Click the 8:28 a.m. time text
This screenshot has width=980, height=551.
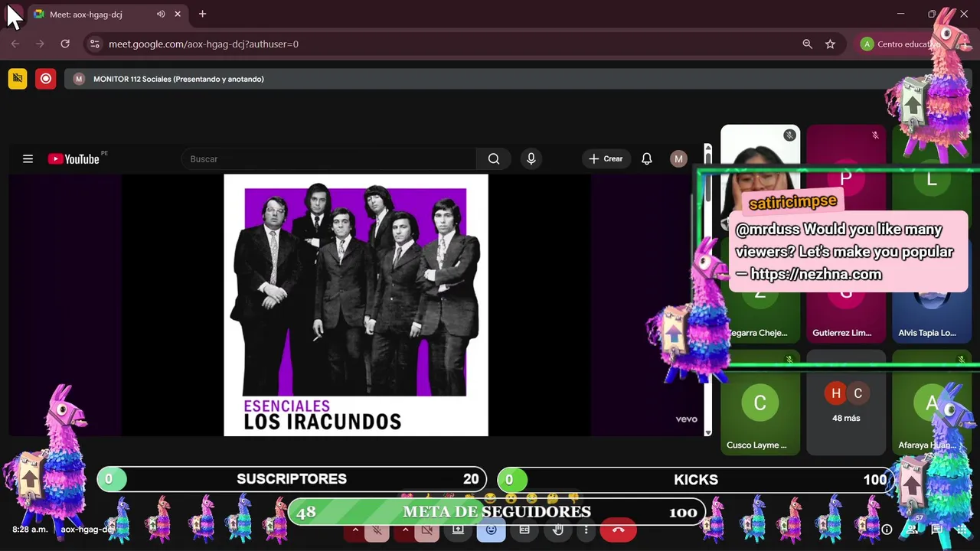coord(30,529)
